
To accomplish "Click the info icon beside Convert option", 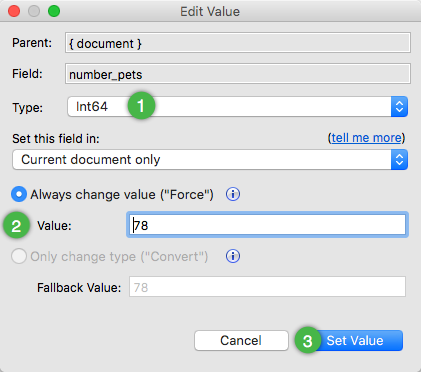I will (233, 256).
